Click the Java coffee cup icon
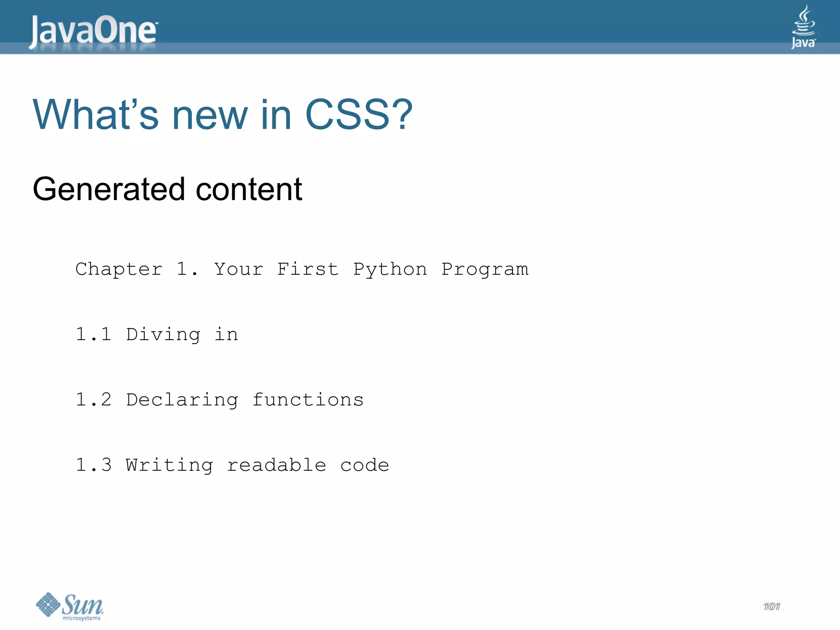This screenshot has height=630, width=840. (x=803, y=21)
